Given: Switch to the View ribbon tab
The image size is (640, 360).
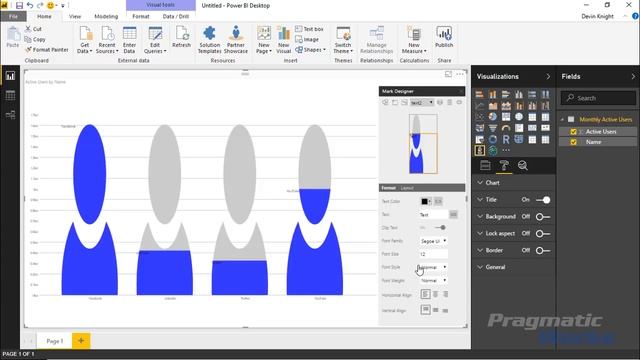Looking at the screenshot, I should click(x=75, y=16).
